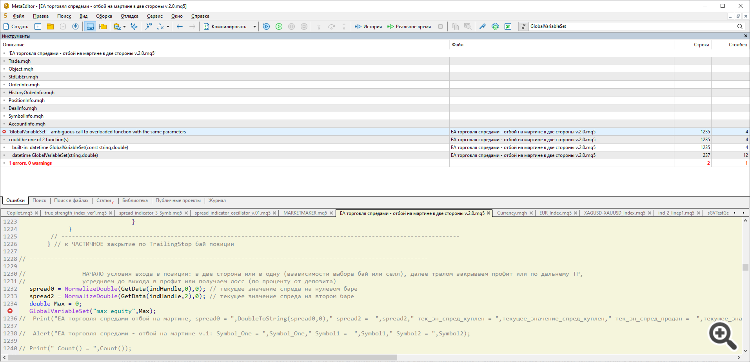Click the horizontal scrollbar in editor
The width and height of the screenshot is (750, 362).
tap(202, 357)
